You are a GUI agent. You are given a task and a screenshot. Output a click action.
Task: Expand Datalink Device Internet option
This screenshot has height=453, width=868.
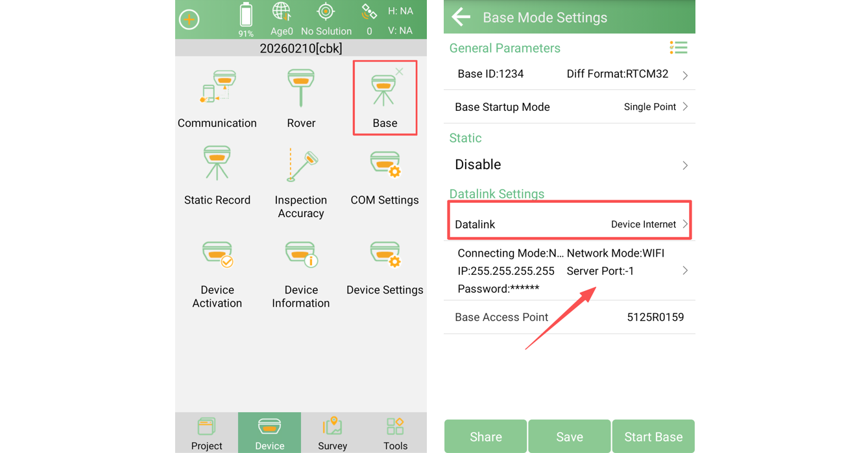tap(569, 224)
